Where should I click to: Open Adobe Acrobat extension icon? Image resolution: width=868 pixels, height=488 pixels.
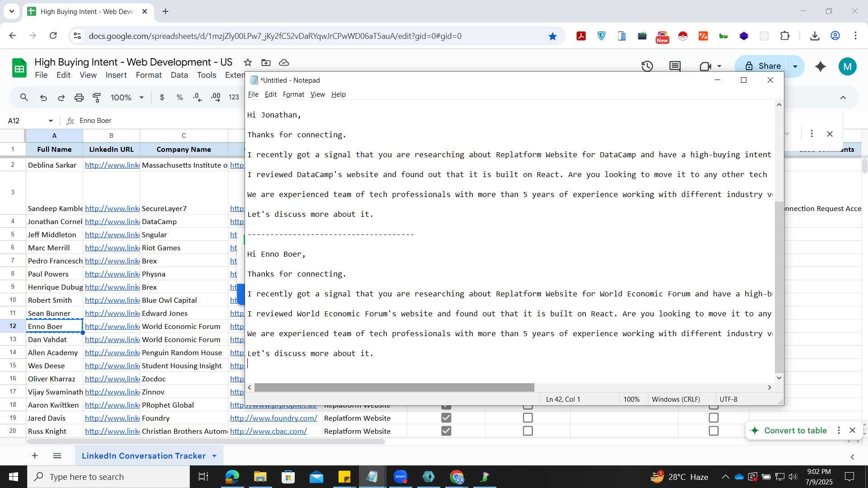coord(581,36)
